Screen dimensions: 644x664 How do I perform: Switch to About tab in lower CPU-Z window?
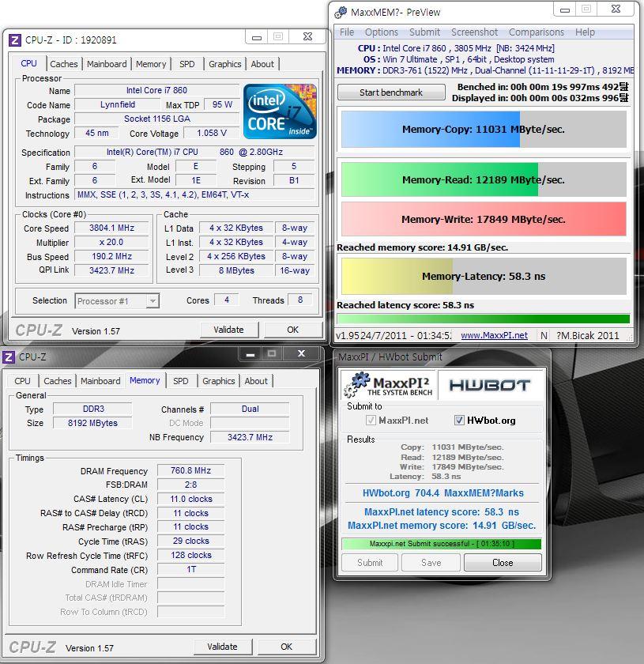point(256,381)
